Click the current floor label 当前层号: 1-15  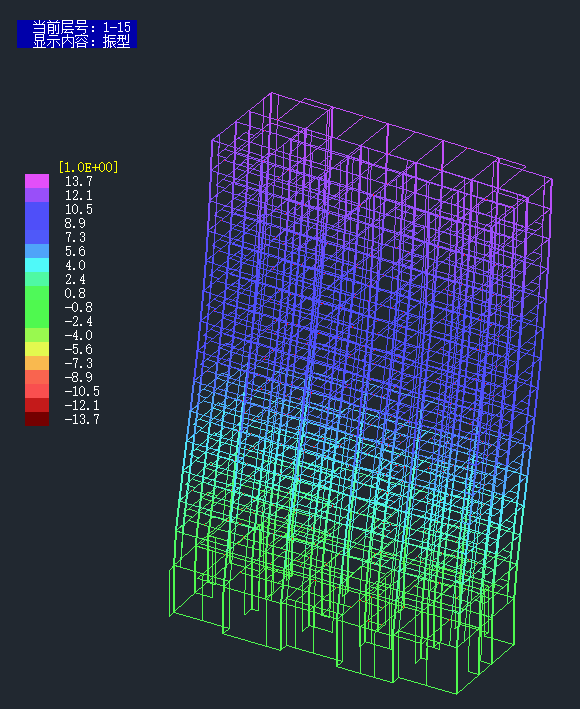(x=81, y=28)
